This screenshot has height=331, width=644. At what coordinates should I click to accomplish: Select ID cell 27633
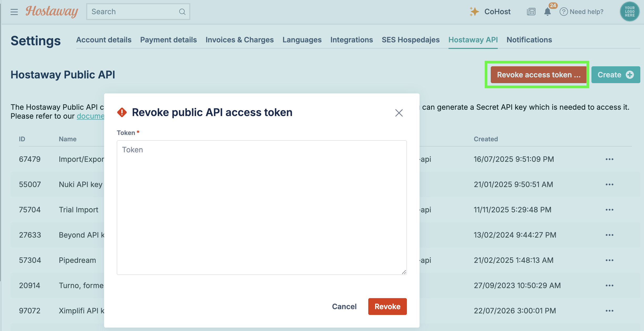(x=30, y=235)
